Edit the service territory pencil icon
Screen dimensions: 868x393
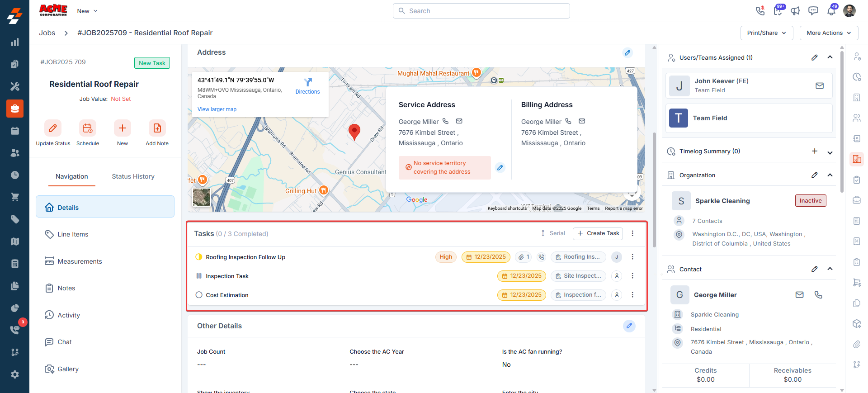click(500, 168)
